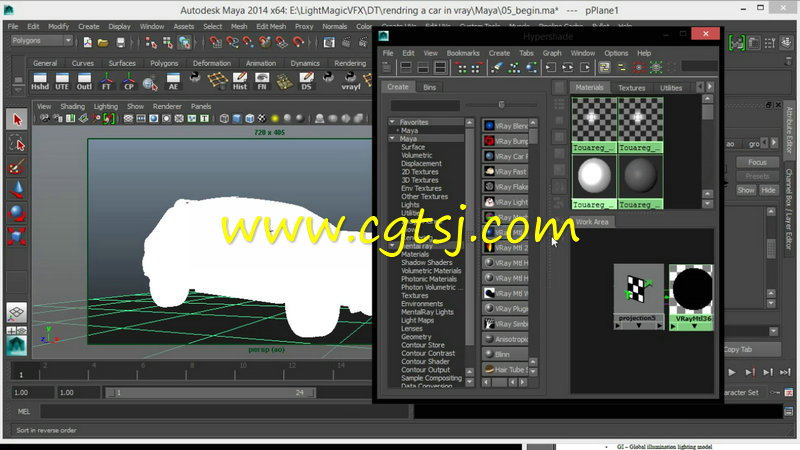Choose the Scale tool icon in toolbox
This screenshot has width=800, height=450.
[17, 236]
